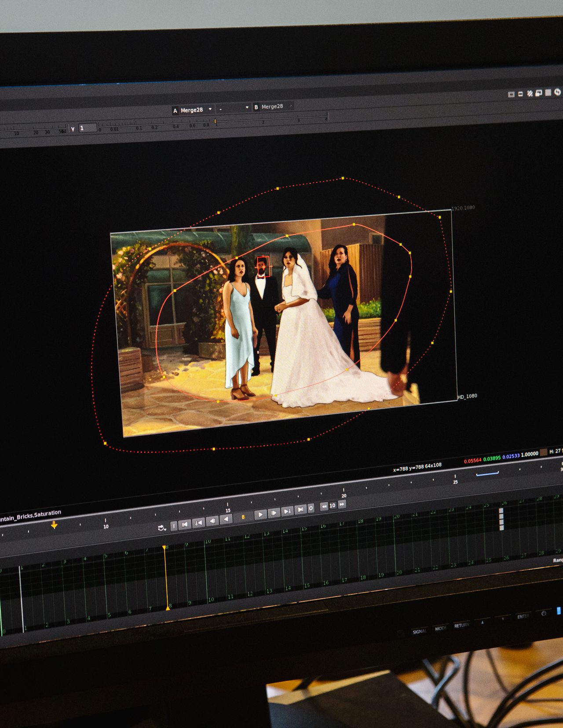The height and width of the screenshot is (728, 563).
Task: Click the gamma value field showing 1
Action: (x=88, y=128)
